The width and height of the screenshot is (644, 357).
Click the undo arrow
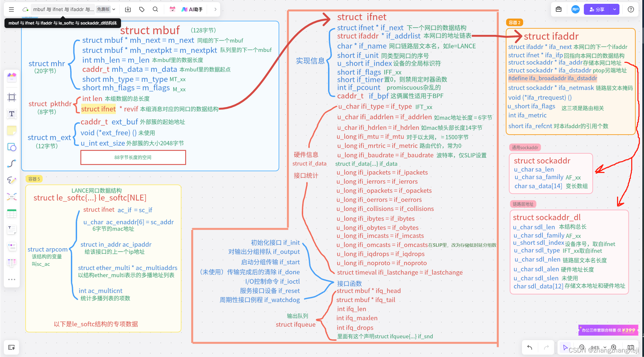pos(530,347)
